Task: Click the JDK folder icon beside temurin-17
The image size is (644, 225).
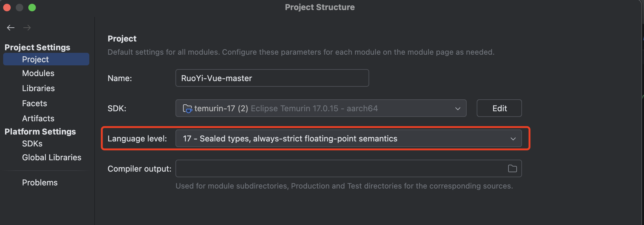Action: click(x=187, y=108)
